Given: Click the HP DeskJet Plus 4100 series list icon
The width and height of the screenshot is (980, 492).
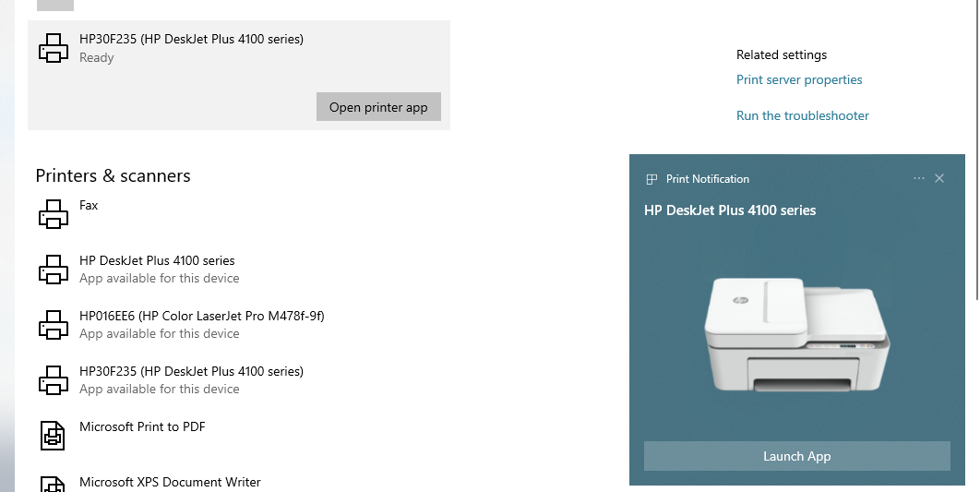Looking at the screenshot, I should pos(54,270).
